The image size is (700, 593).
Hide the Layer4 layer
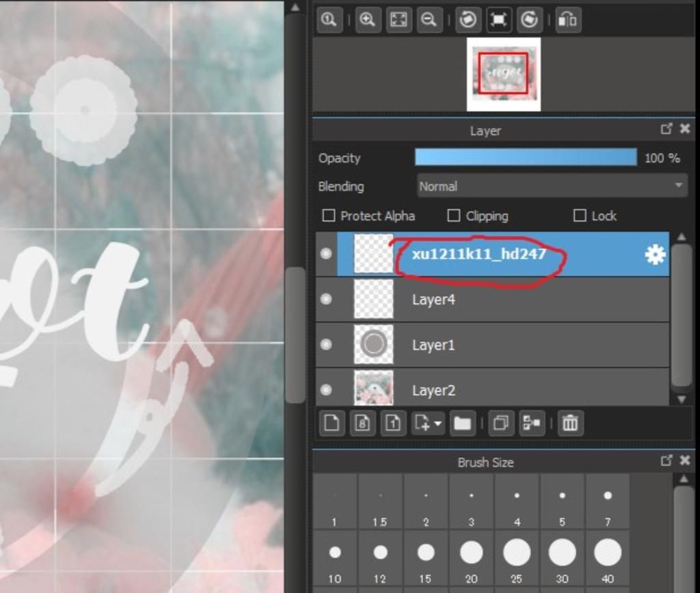(326, 299)
